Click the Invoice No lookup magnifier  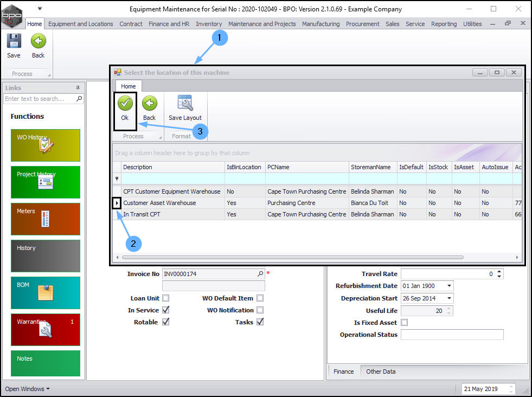[260, 274]
